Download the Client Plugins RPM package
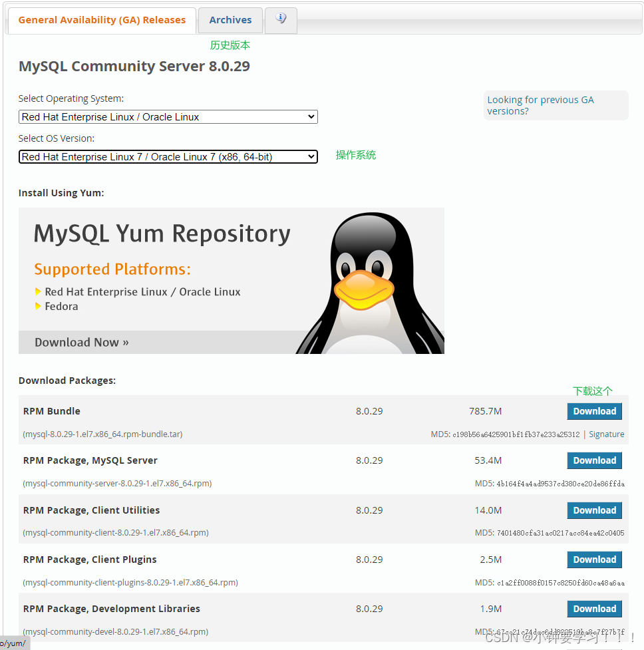Screen dimensions: 644x650 pos(594,560)
